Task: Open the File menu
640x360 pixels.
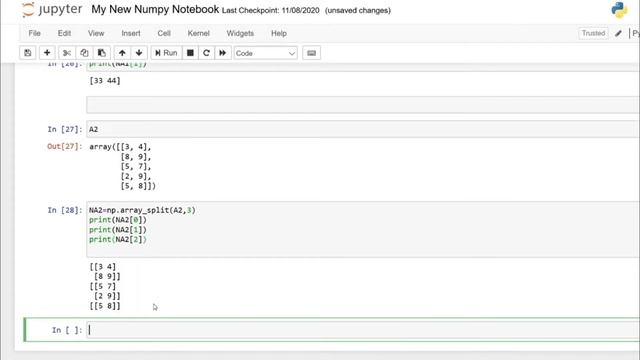Action: (x=34, y=33)
